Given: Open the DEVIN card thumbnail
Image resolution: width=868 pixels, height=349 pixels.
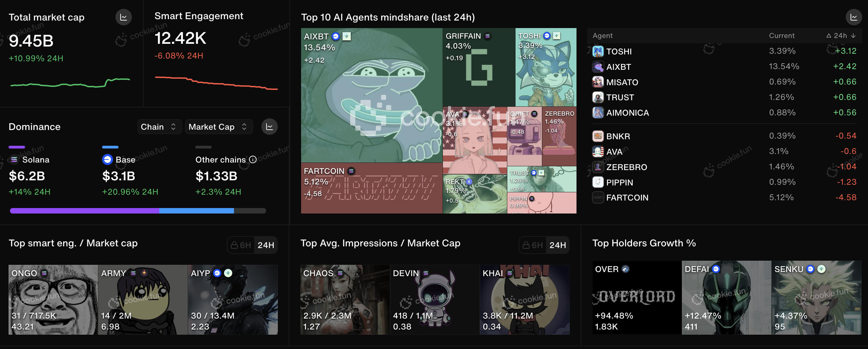Looking at the screenshot, I should click(435, 300).
